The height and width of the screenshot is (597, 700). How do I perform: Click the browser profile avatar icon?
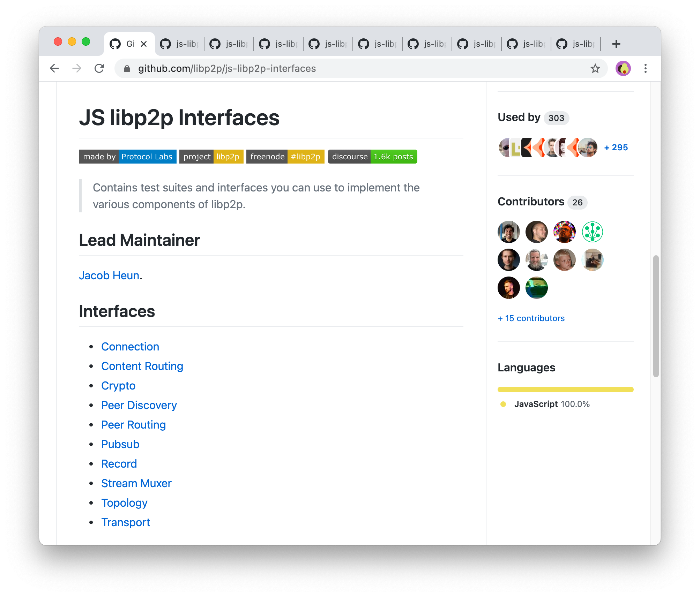[x=623, y=68]
